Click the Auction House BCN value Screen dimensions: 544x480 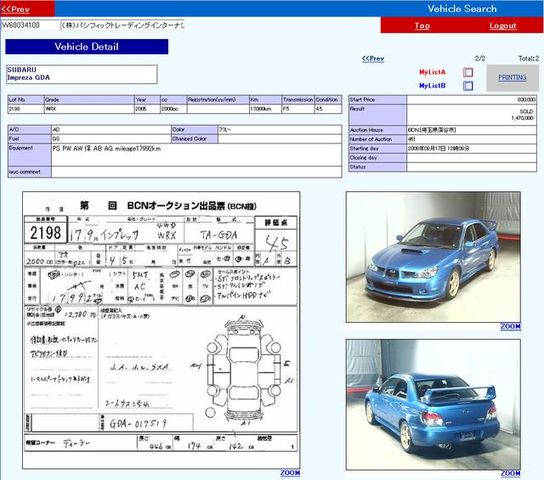click(471, 130)
